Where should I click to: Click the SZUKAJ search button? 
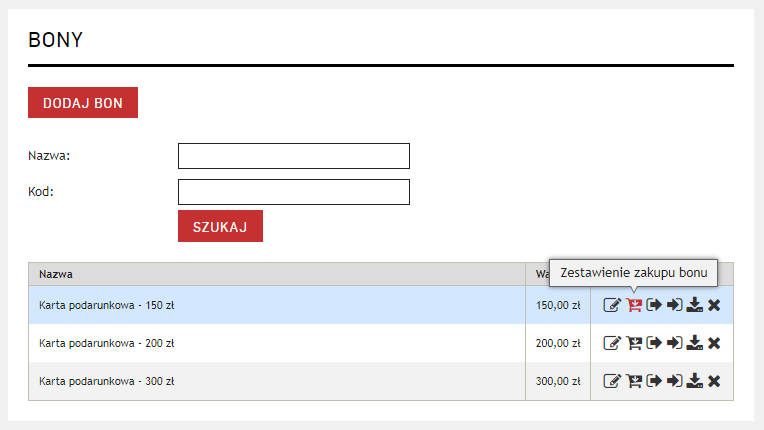click(220, 226)
